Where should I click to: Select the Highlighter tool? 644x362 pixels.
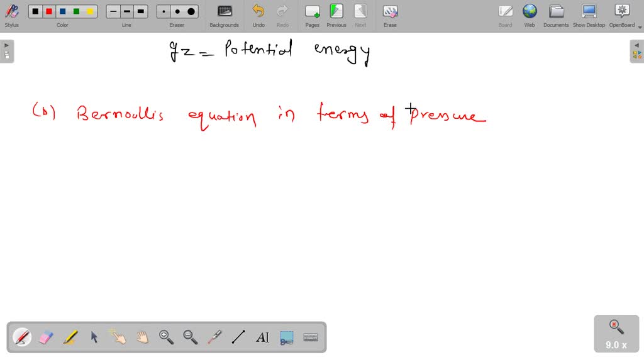point(69,337)
